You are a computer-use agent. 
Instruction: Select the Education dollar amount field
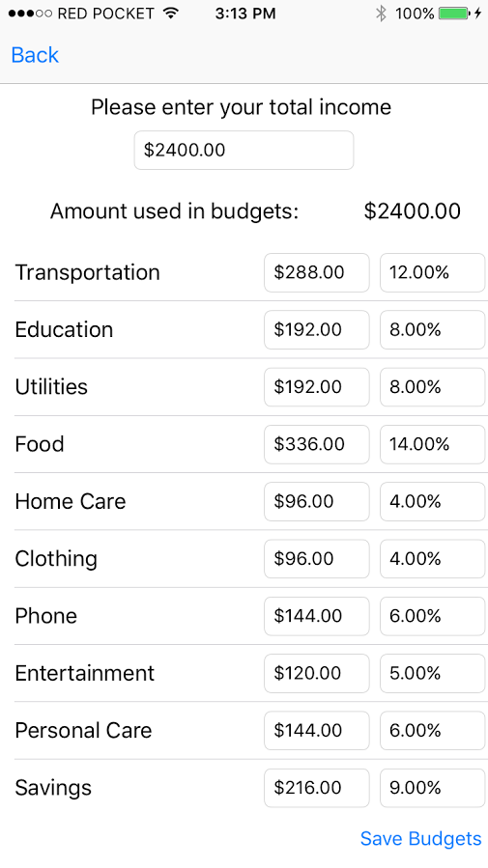(317, 330)
